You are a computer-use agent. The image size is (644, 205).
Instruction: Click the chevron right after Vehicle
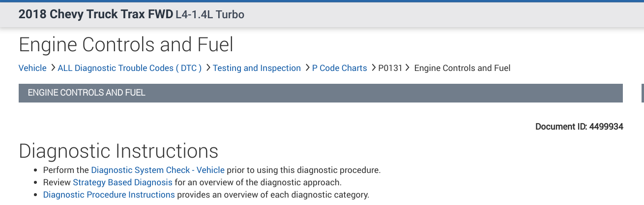pos(53,68)
